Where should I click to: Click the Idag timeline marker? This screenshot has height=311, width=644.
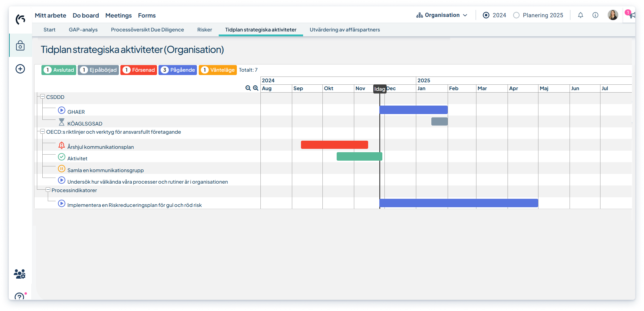click(x=380, y=89)
